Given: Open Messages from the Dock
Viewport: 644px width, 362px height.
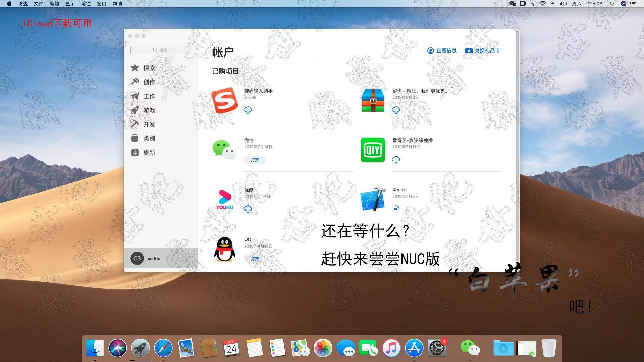Looking at the screenshot, I should (346, 348).
